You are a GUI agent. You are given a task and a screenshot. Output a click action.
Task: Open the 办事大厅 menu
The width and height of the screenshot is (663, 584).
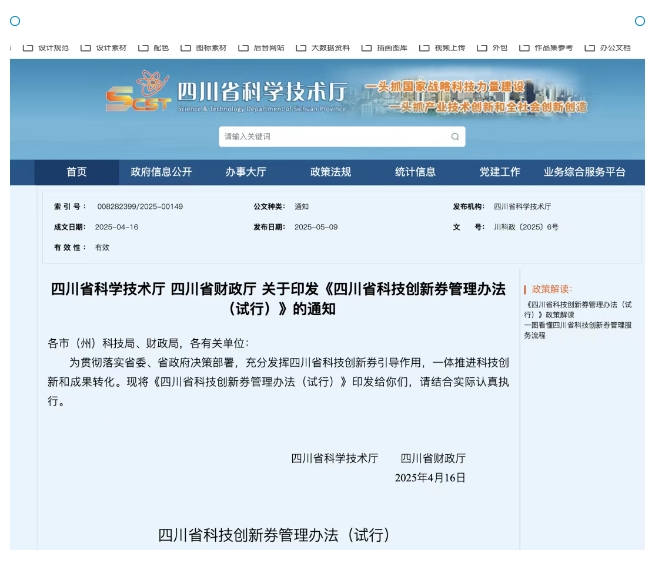pos(246,172)
